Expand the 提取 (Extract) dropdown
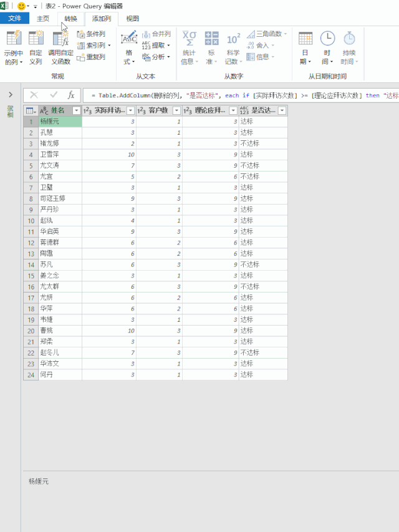Screen dimensions: 399x532 (168, 46)
